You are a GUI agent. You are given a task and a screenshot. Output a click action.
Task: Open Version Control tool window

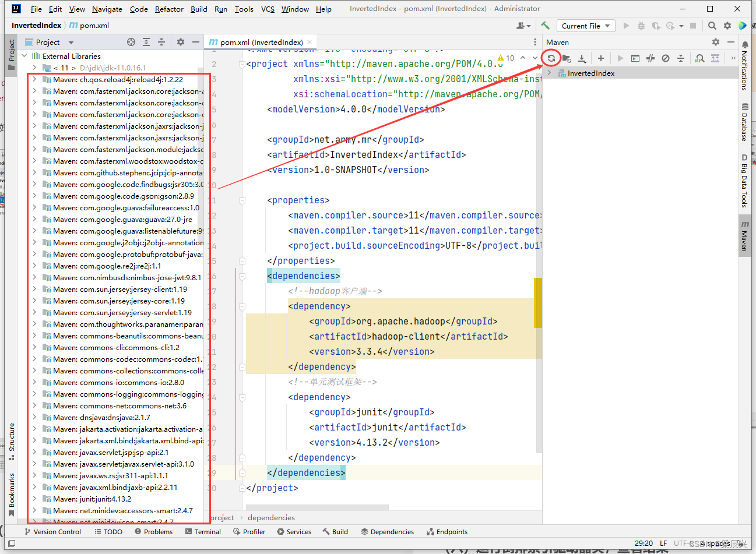pyautogui.click(x=52, y=531)
